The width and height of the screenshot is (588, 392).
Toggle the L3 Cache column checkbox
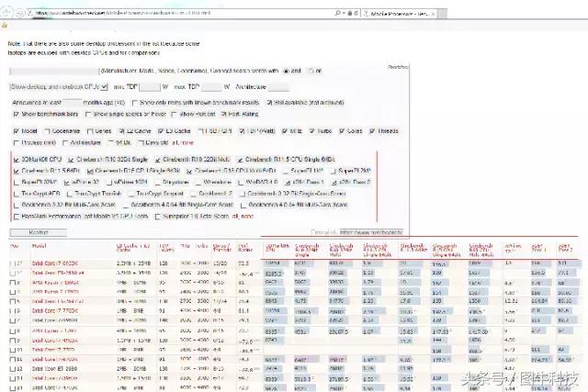coord(161,131)
